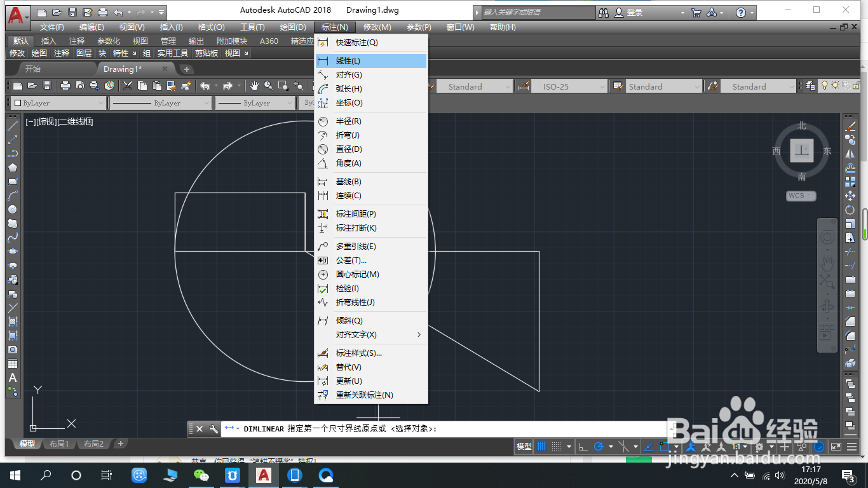
Task: Open the WCS coordinate system dropdown
Action: click(801, 196)
